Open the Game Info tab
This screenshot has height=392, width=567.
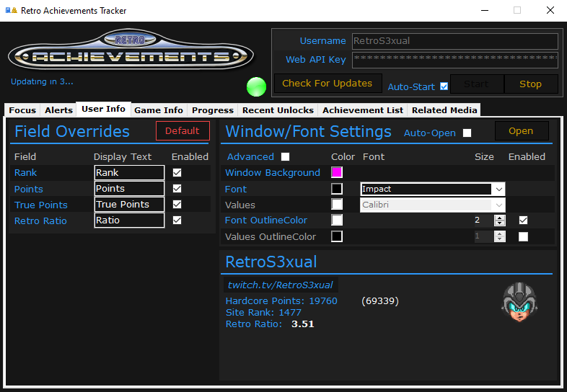click(x=159, y=110)
